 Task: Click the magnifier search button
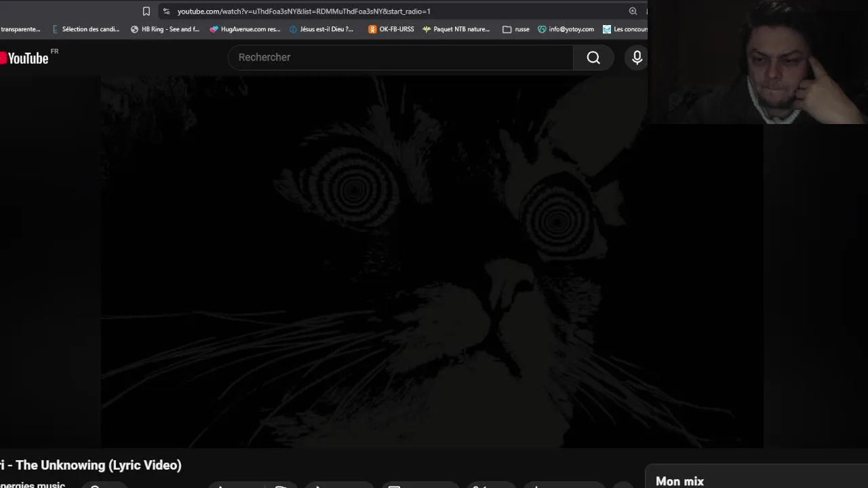pos(593,58)
